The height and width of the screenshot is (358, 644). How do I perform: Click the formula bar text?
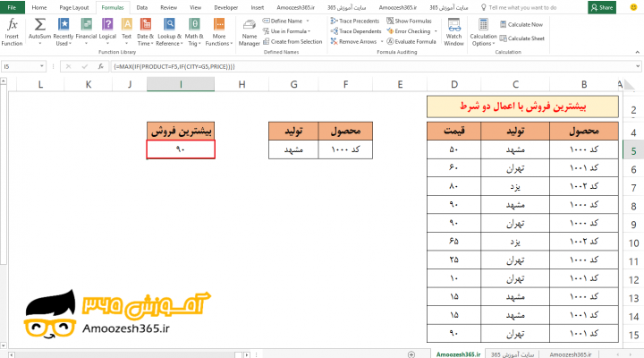point(174,66)
